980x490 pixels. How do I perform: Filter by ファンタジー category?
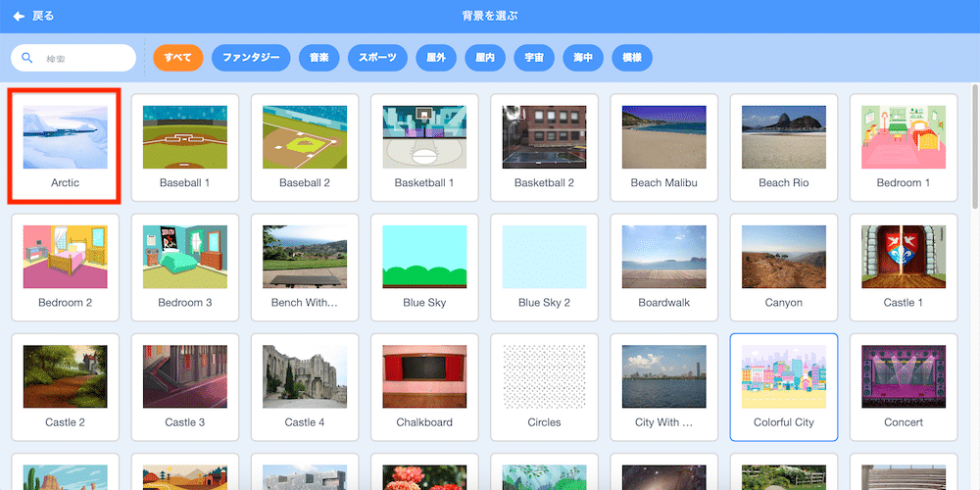coord(251,58)
